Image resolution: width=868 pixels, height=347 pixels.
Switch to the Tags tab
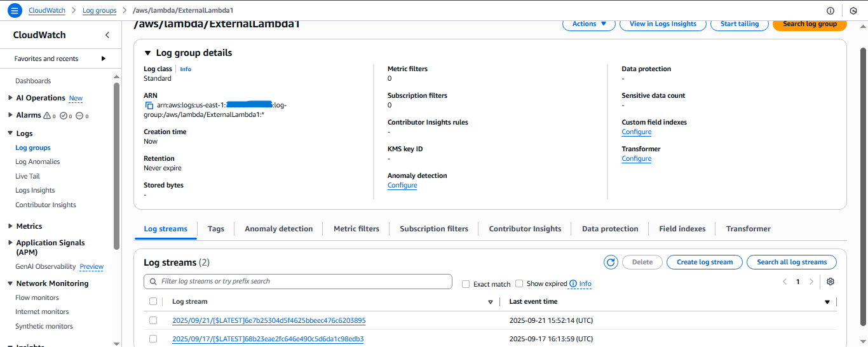pos(216,229)
